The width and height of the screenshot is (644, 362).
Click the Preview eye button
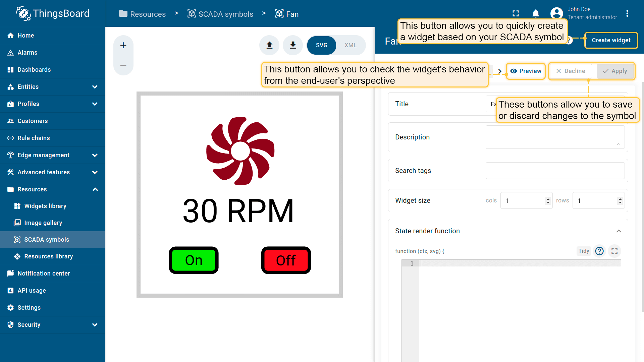(526, 71)
